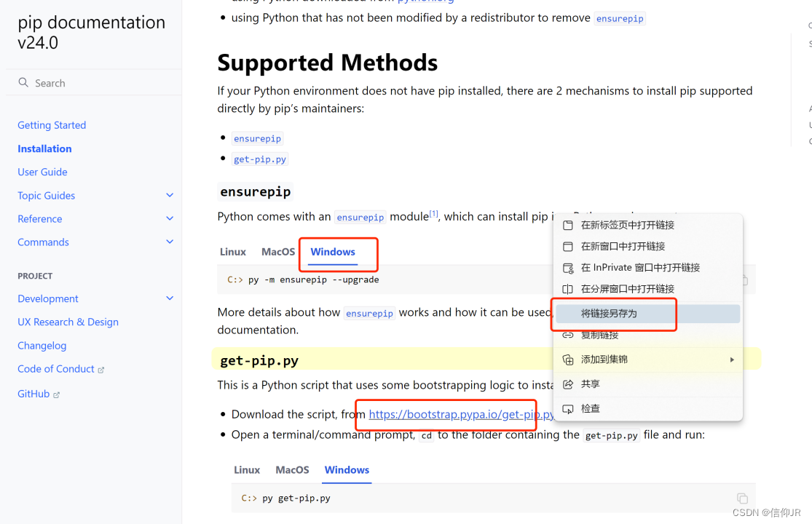Click the pip documentation v24.0 title

91,32
